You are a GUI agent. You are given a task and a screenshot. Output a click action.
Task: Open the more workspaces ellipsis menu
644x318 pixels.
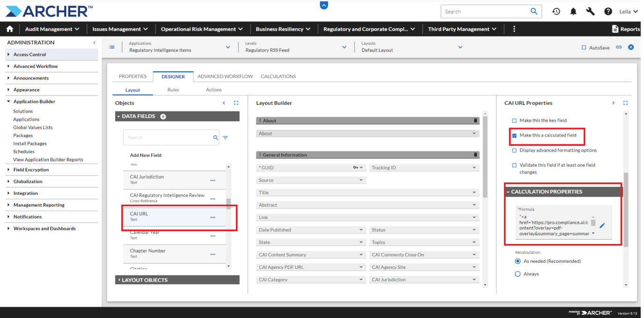click(514, 29)
